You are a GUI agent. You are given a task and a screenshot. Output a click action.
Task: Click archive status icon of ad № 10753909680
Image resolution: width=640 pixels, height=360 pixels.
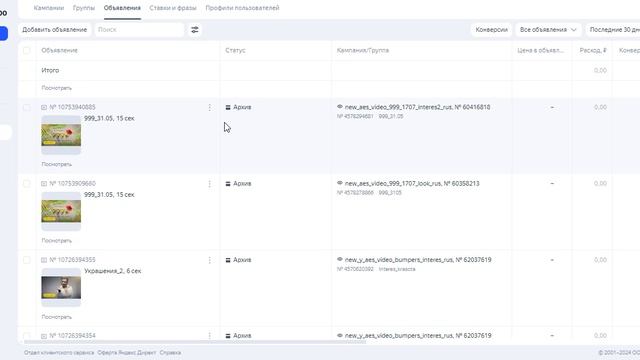[228, 184]
